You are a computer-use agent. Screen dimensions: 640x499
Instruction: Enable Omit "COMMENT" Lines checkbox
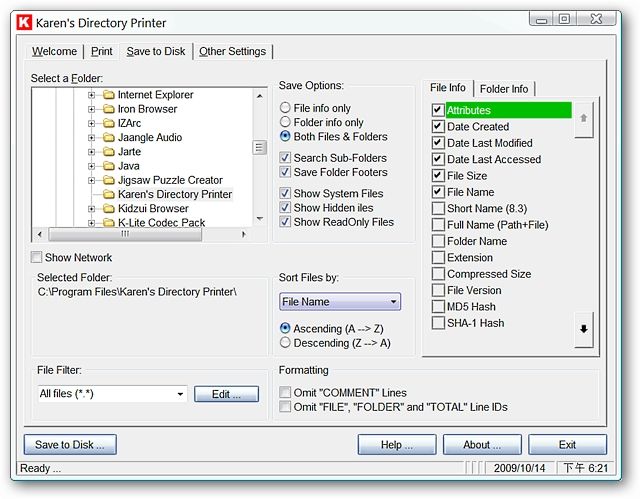(285, 393)
